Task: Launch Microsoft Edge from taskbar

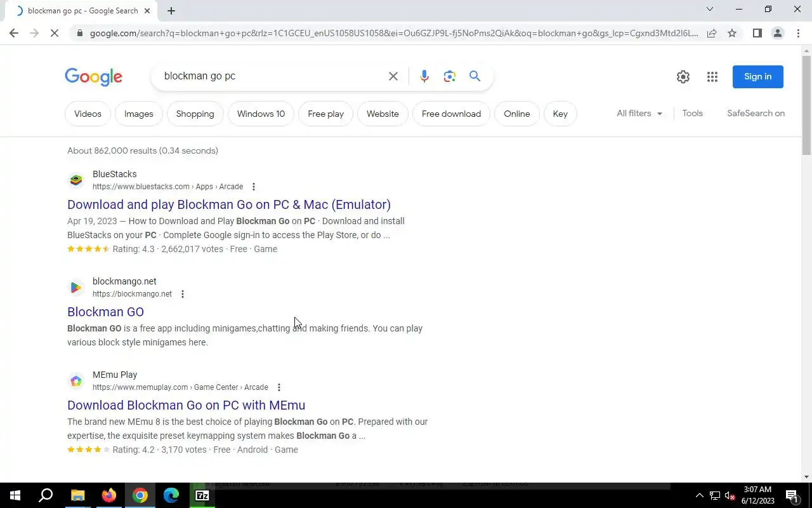Action: [x=171, y=495]
